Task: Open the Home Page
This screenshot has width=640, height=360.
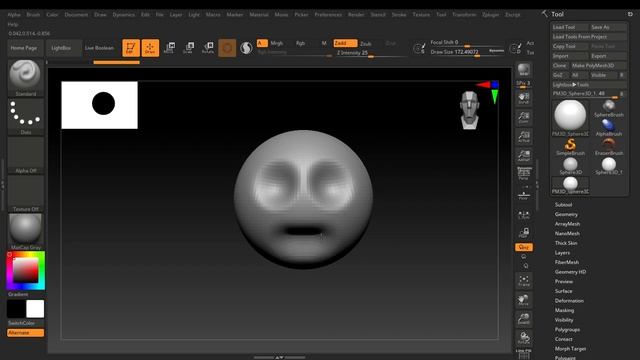Action: 24,48
